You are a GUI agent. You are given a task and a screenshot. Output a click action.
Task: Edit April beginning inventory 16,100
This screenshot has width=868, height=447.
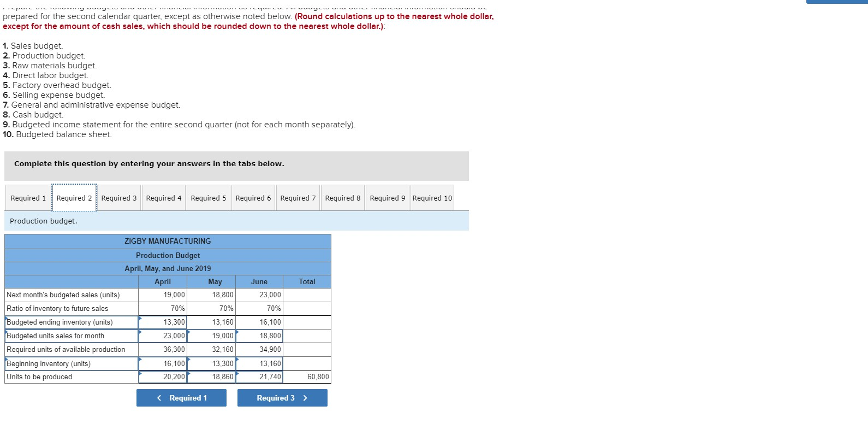[x=163, y=363]
